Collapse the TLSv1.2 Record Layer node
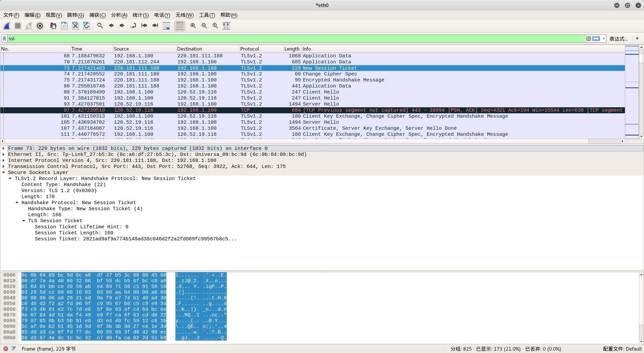 [10, 179]
